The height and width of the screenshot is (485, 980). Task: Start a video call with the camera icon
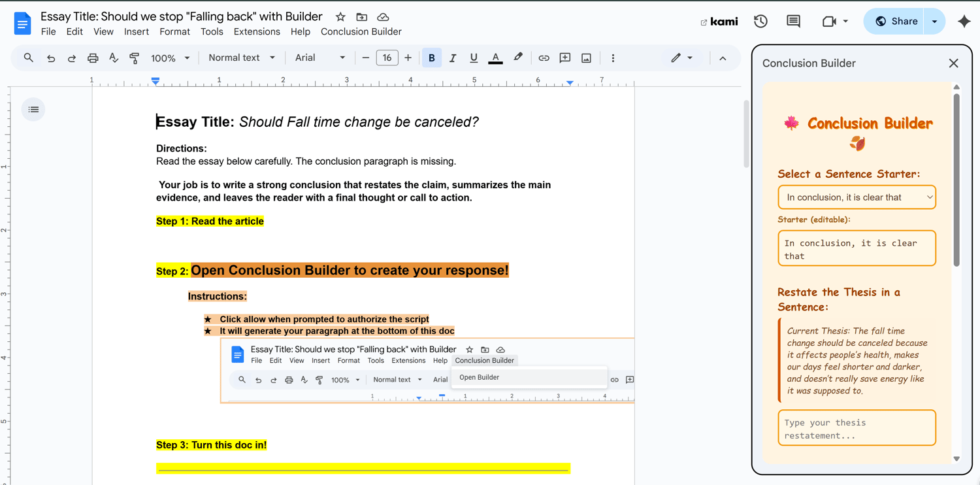click(x=829, y=22)
